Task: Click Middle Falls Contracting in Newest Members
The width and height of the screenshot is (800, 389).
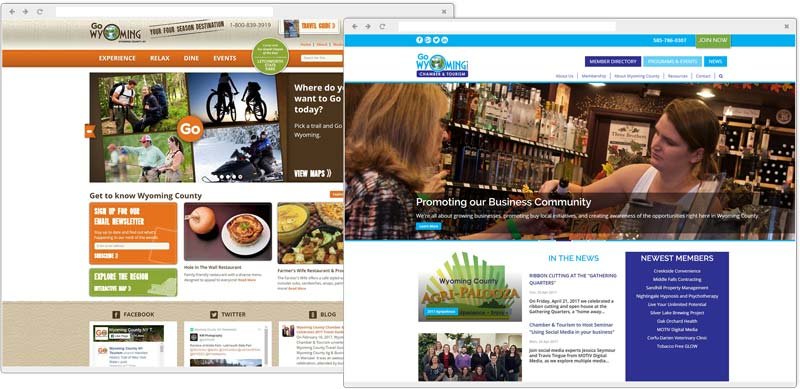Action: [677, 279]
